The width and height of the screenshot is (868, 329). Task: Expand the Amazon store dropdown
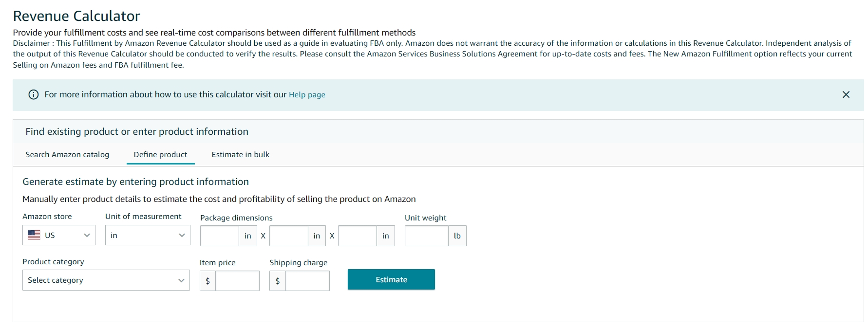point(59,236)
